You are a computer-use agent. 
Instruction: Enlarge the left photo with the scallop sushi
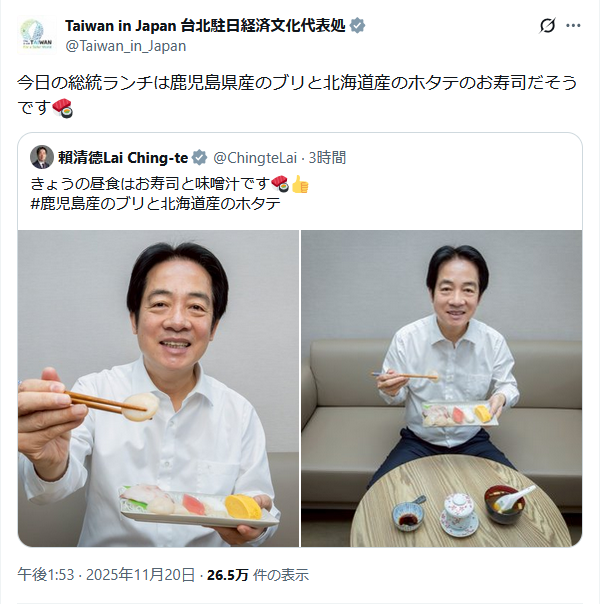158,388
